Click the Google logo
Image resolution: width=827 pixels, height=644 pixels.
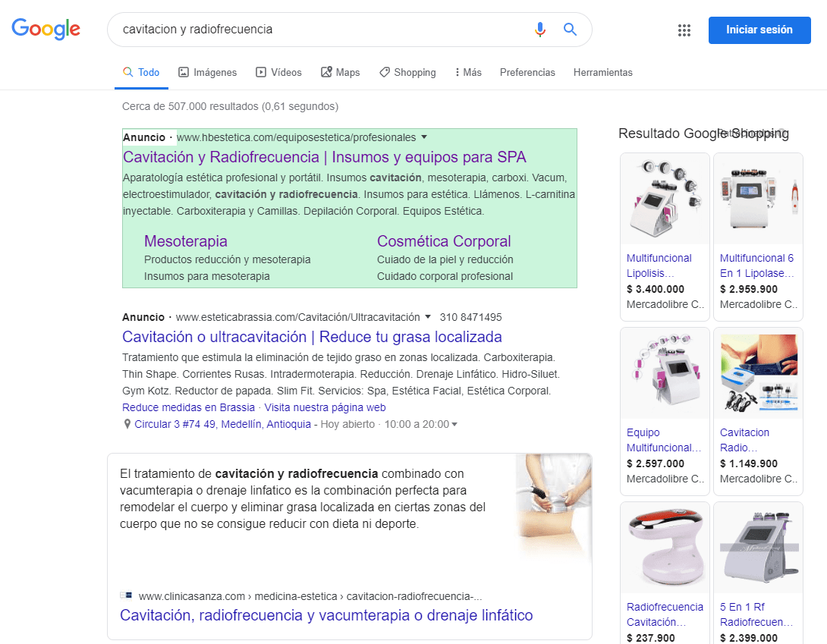tap(46, 30)
